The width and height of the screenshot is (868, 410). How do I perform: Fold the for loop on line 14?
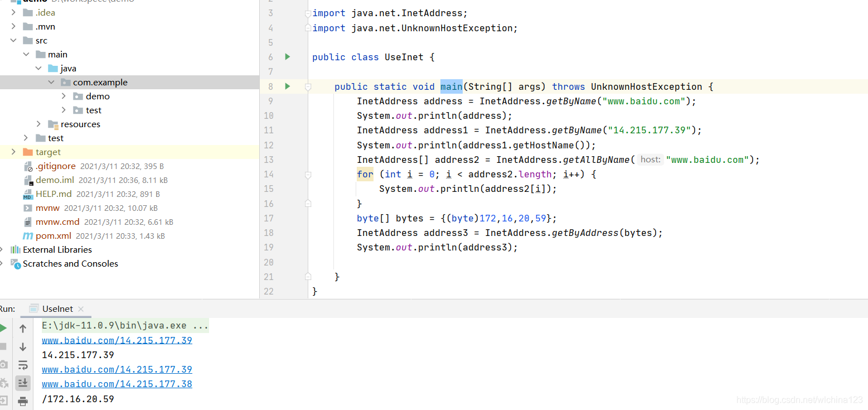click(x=307, y=175)
